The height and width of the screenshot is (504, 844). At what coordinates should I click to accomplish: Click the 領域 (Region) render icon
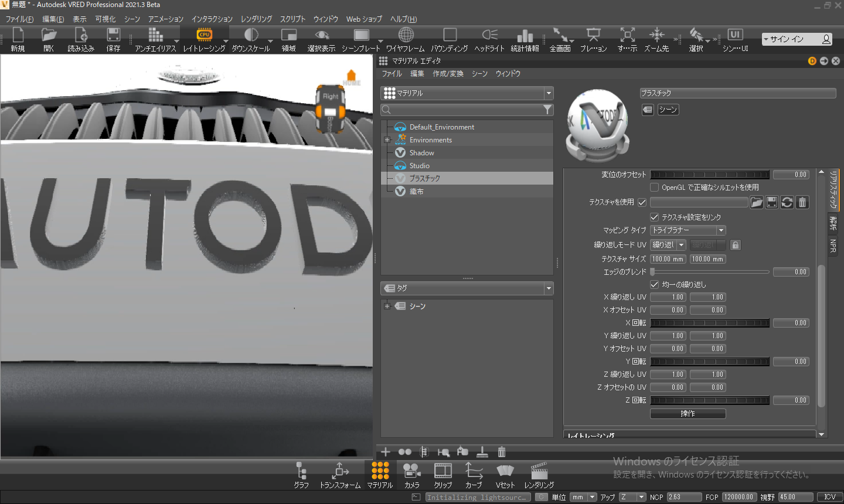289,35
